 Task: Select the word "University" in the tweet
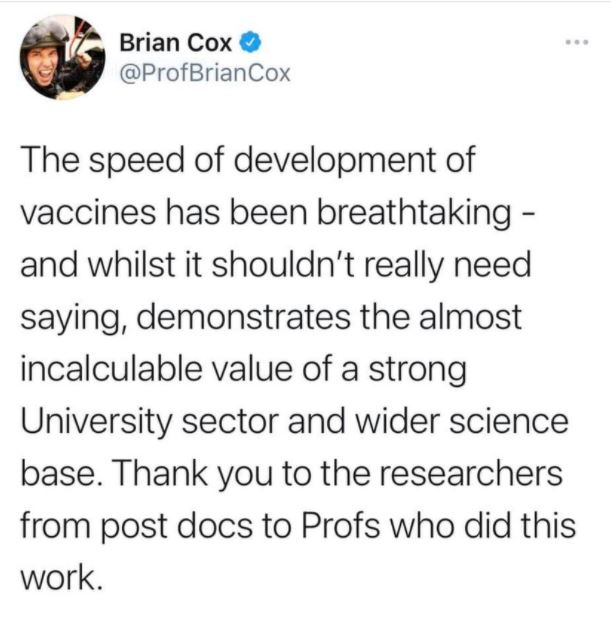(96, 422)
